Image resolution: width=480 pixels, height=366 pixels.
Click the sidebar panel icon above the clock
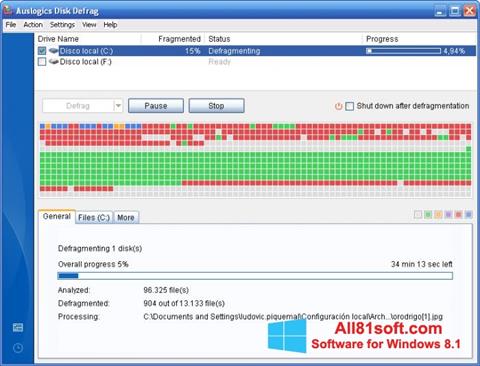pos(18,327)
